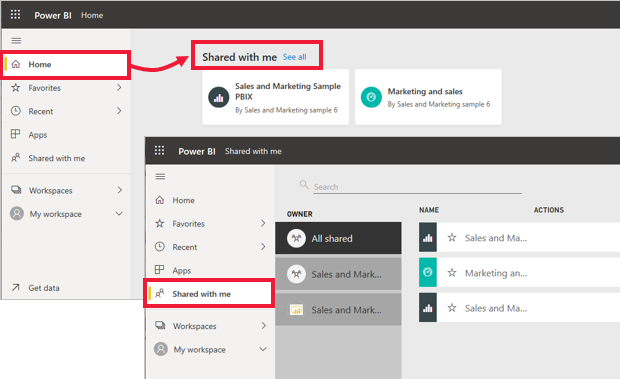Click Recent clock icon in front window sidebar

[160, 247]
